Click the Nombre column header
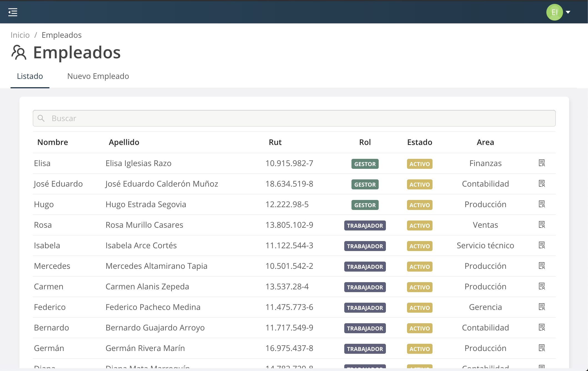Viewport: 588px width, 371px height. 53,142
